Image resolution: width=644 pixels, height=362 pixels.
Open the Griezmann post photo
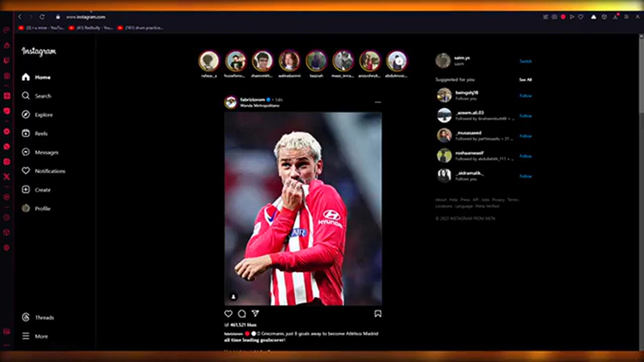[x=303, y=209]
